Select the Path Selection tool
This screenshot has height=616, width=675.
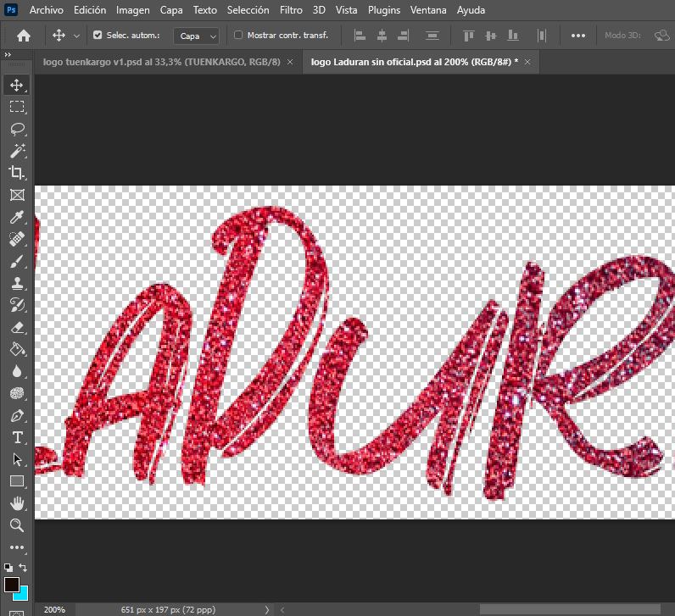point(17,459)
